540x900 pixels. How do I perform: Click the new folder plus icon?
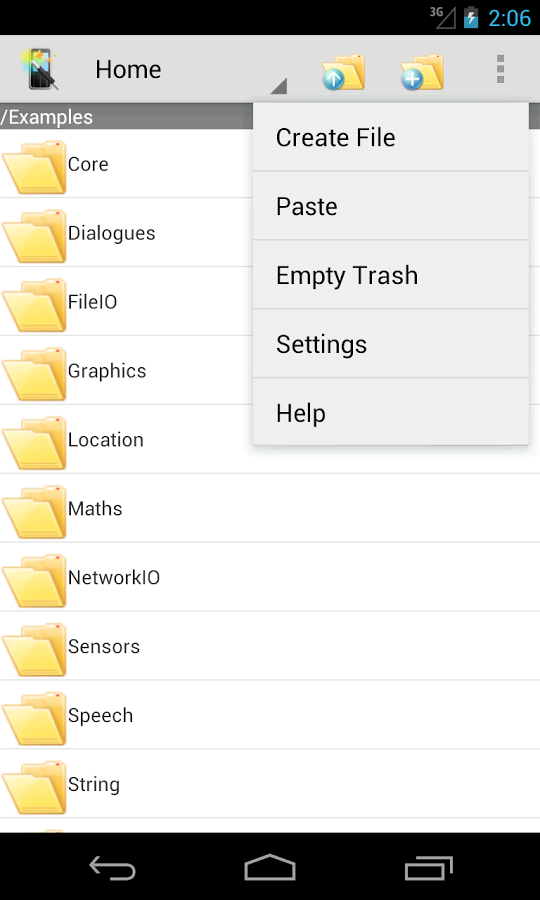coord(422,72)
